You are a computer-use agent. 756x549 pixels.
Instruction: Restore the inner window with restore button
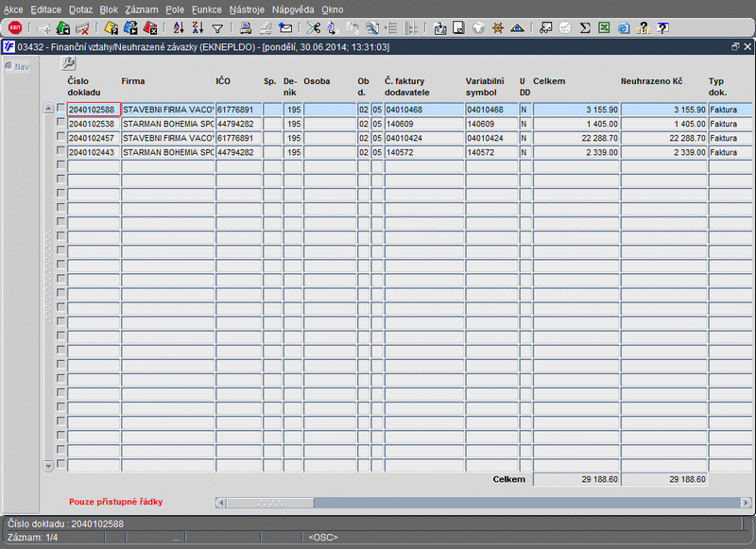coord(735,46)
